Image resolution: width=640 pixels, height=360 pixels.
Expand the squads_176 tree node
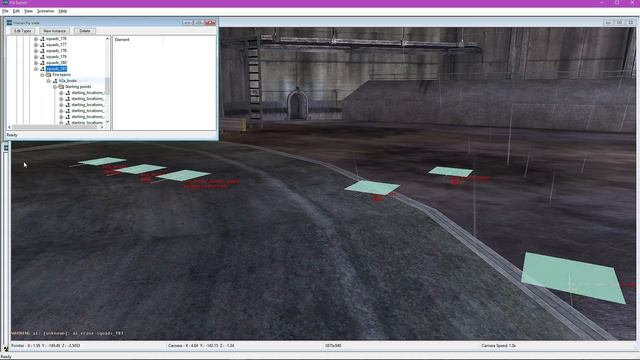coord(36,39)
